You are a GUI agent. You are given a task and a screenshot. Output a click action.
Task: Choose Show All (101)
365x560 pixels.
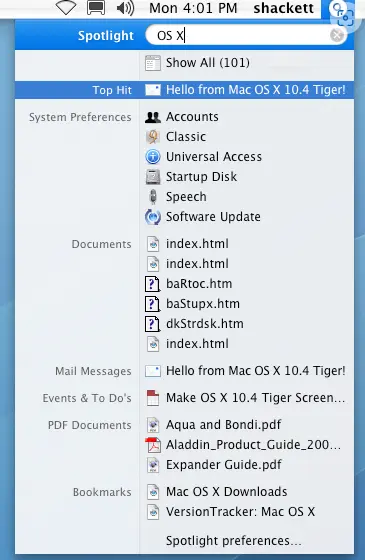(x=208, y=63)
